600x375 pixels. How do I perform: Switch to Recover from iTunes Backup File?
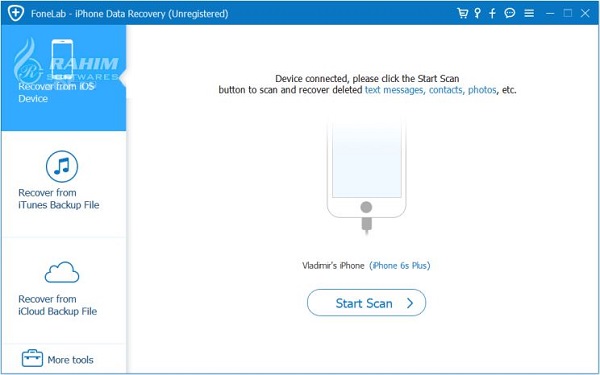point(64,184)
